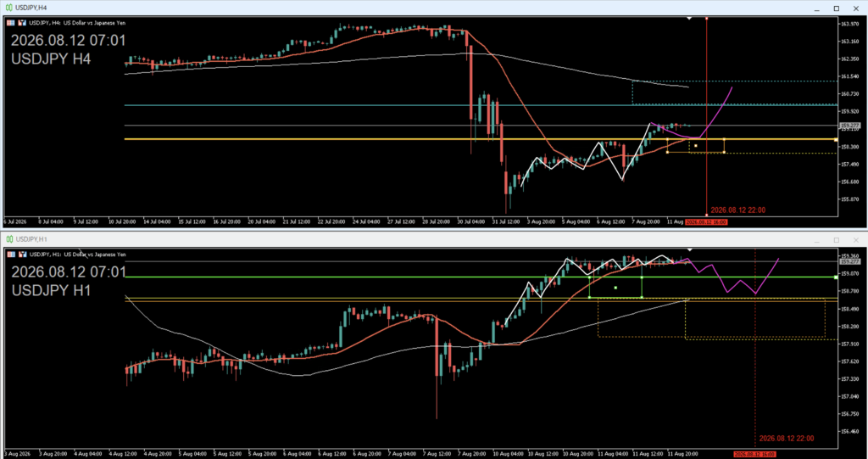This screenshot has width=868, height=459.
Task: Click price 160.730 on H4 price scale
Action: pyautogui.click(x=849, y=93)
